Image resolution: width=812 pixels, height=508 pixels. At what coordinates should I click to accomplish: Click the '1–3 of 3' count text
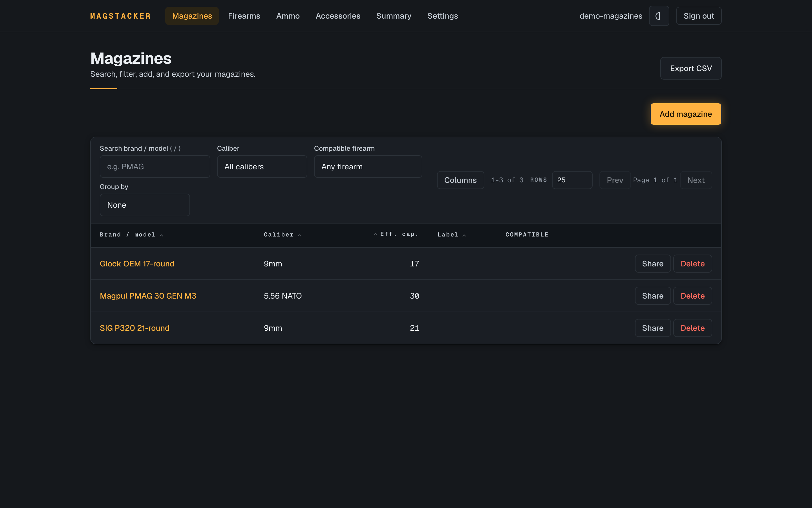point(507,180)
